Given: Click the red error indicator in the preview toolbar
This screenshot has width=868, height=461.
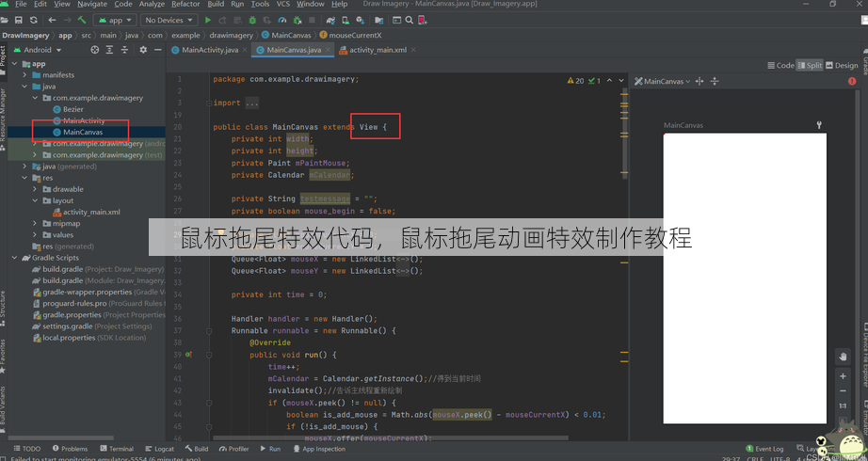Looking at the screenshot, I should pyautogui.click(x=852, y=81).
